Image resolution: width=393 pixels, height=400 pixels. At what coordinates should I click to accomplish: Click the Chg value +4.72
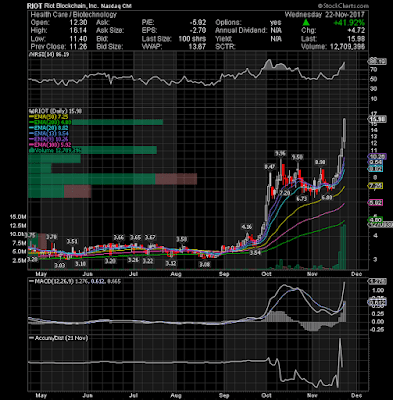356,31
